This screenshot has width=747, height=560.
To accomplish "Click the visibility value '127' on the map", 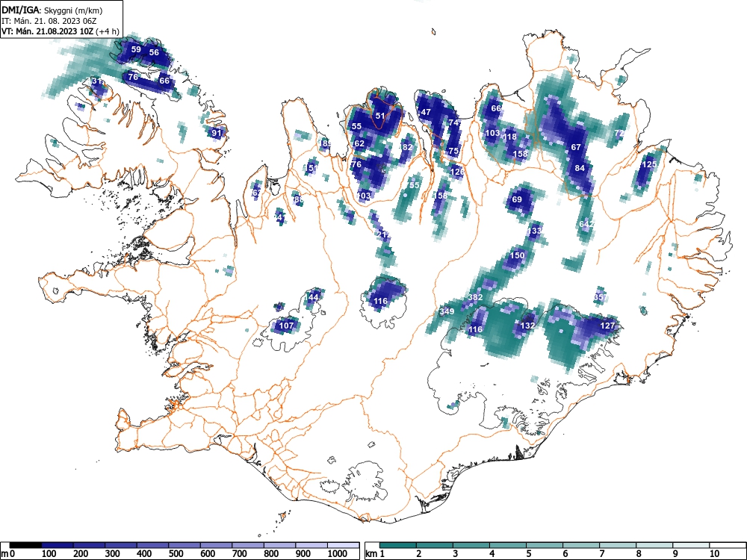I will coord(608,326).
